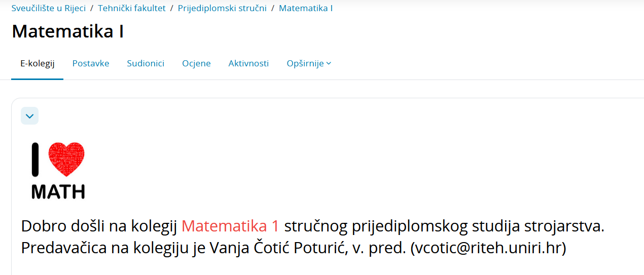The width and height of the screenshot is (644, 275).
Task: Go to Prijediplomski stručni breadcrumb link
Action: tap(222, 9)
